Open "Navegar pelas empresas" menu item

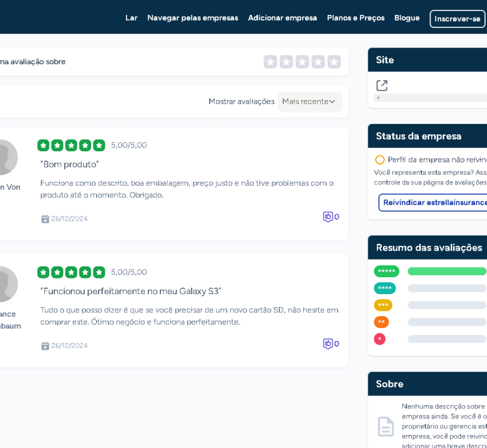click(x=192, y=18)
